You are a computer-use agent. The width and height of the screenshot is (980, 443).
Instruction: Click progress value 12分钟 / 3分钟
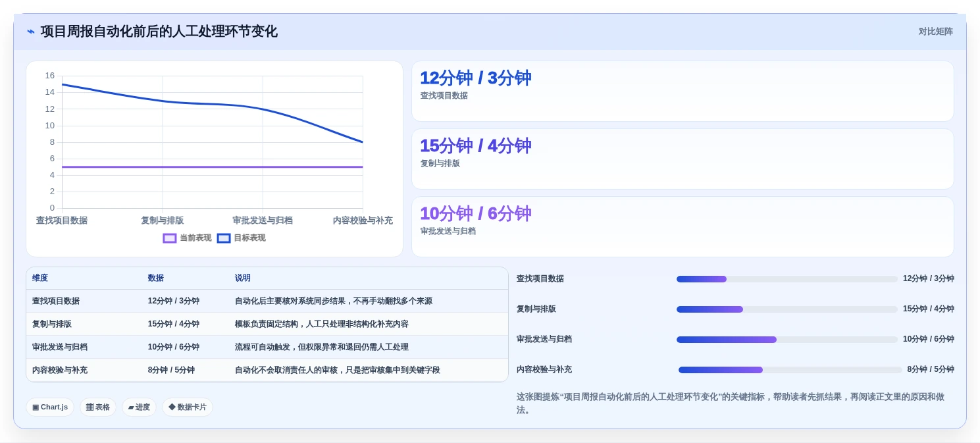tap(929, 279)
